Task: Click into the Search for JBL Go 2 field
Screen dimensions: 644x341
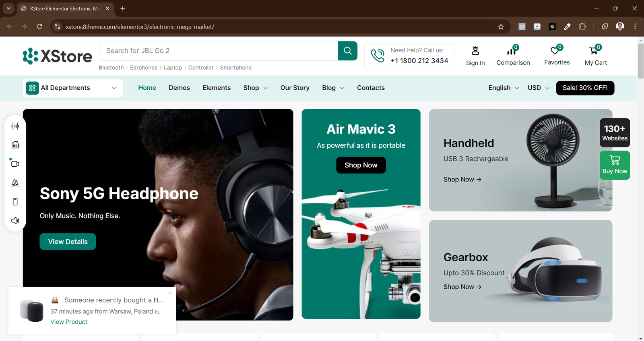Action: tap(218, 51)
